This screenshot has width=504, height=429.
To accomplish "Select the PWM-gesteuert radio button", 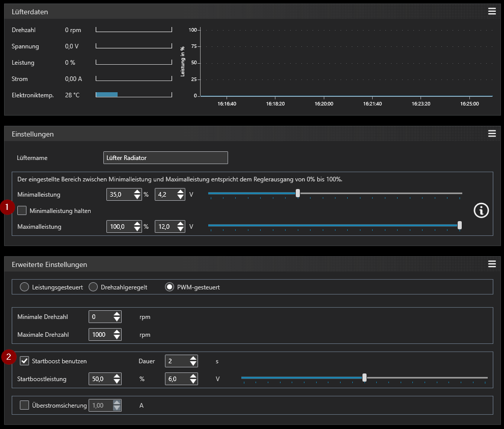I will click(170, 287).
